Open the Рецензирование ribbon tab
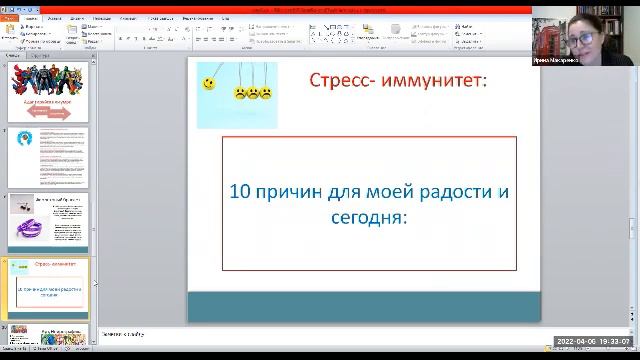 tap(198, 18)
